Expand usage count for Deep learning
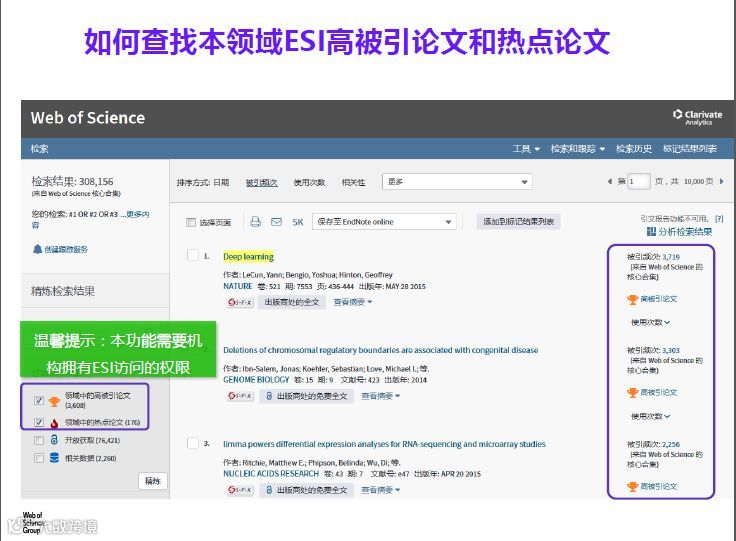 coord(650,322)
